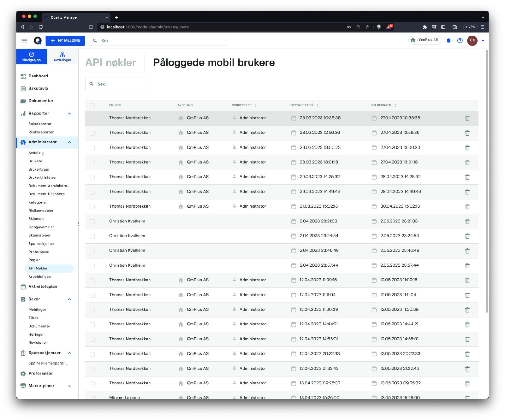The image size is (505, 420).
Task: Click the hamburger menu icon
Action: pos(24,41)
